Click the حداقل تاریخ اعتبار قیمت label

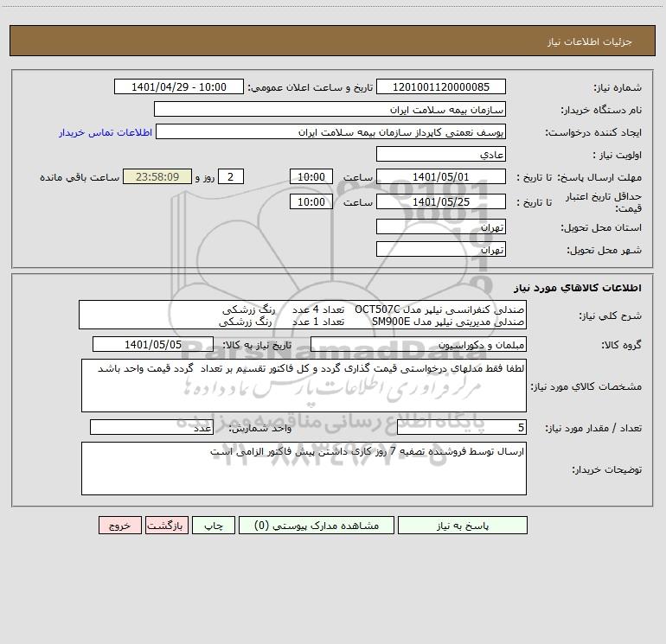pos(604,202)
